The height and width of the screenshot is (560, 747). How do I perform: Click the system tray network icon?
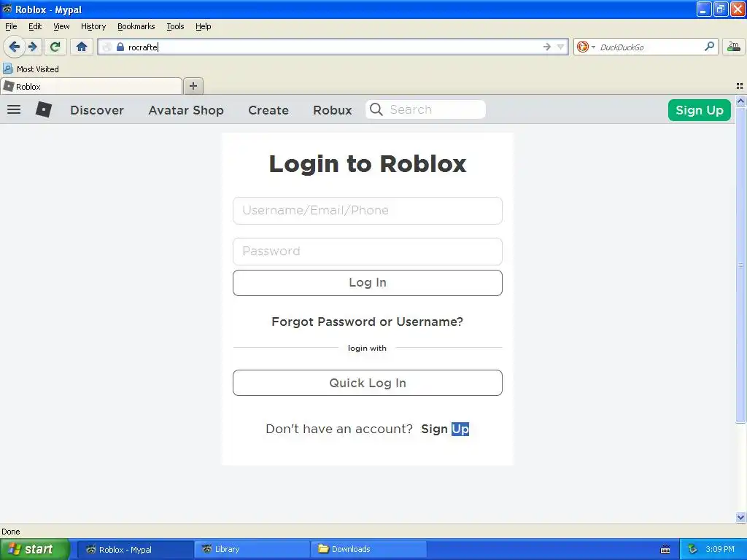693,549
